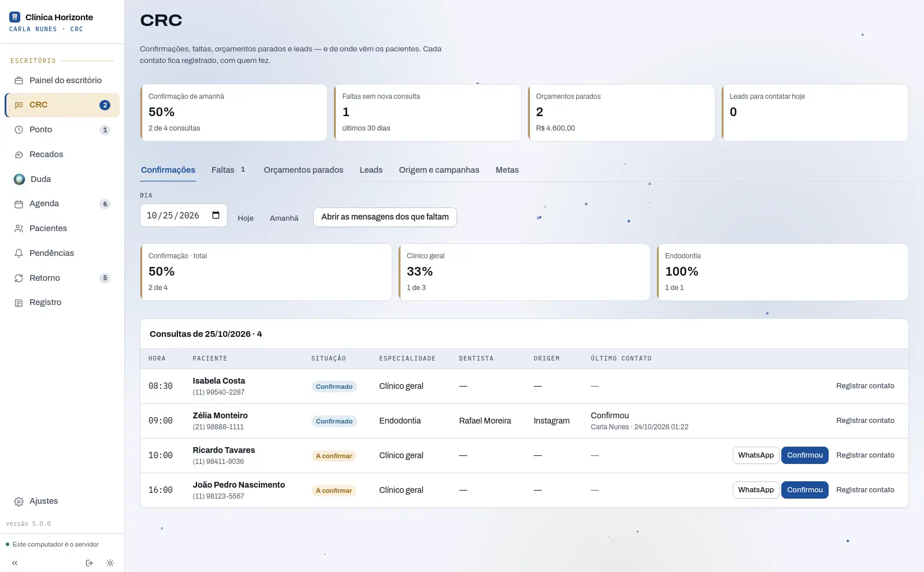This screenshot has width=924, height=572.
Task: Open the Leads tab
Action: coord(371,170)
